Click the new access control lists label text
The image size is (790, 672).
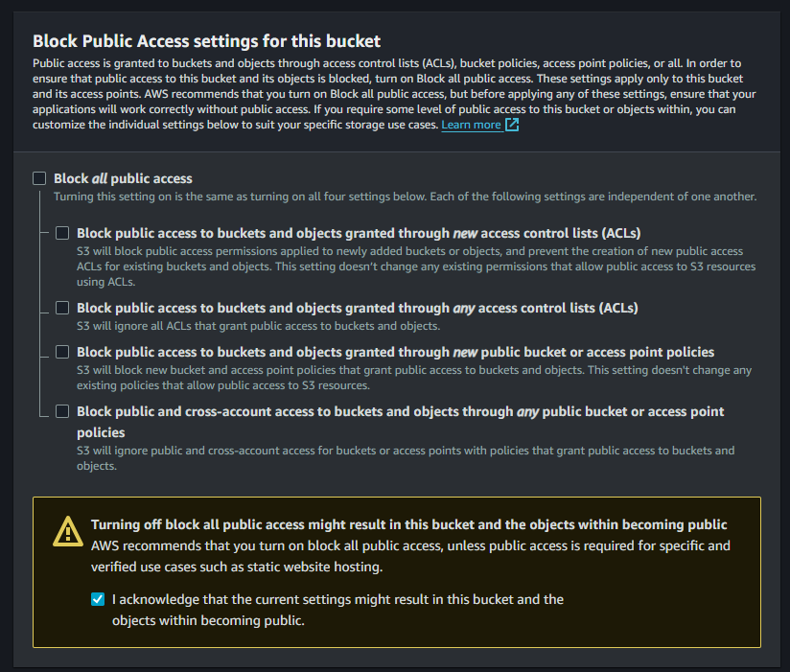click(x=358, y=233)
